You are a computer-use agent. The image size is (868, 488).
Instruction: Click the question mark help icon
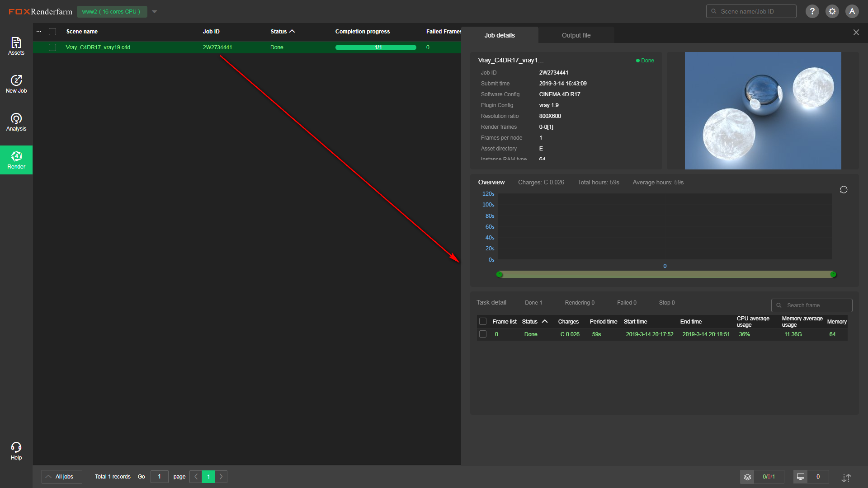pyautogui.click(x=812, y=11)
